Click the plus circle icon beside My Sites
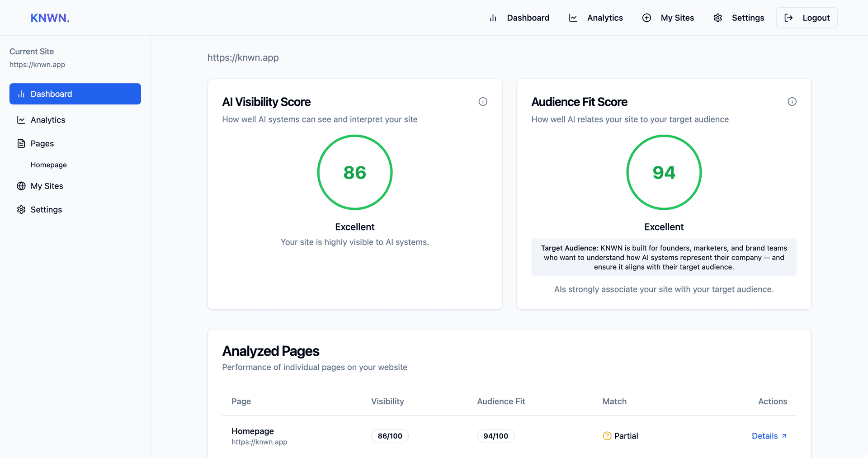Image resolution: width=868 pixels, height=458 pixels. tap(646, 18)
